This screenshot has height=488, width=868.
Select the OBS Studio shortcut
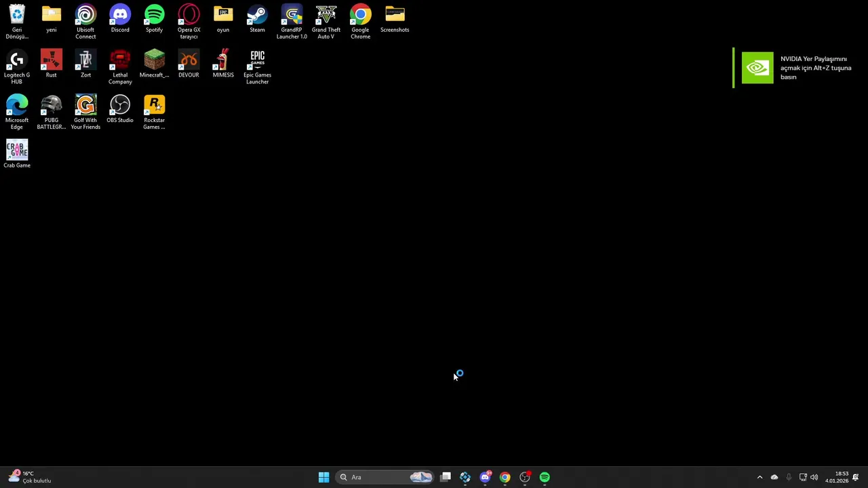[120, 109]
